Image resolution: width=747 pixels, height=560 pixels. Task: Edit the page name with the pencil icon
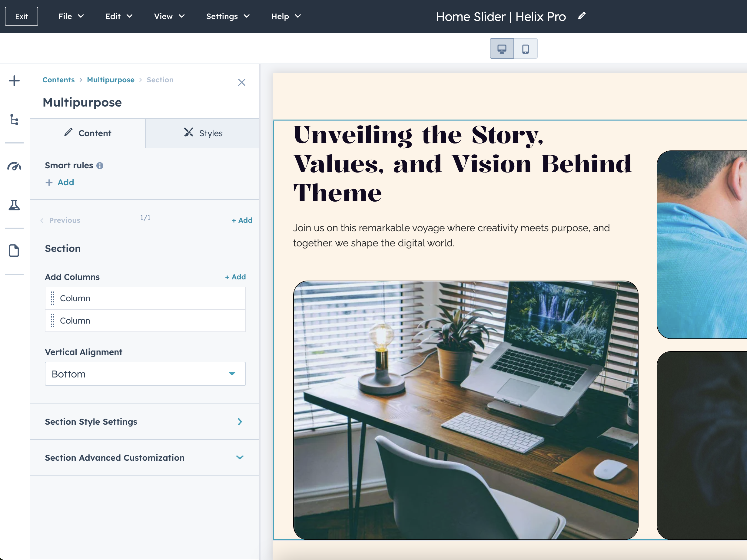click(x=582, y=15)
